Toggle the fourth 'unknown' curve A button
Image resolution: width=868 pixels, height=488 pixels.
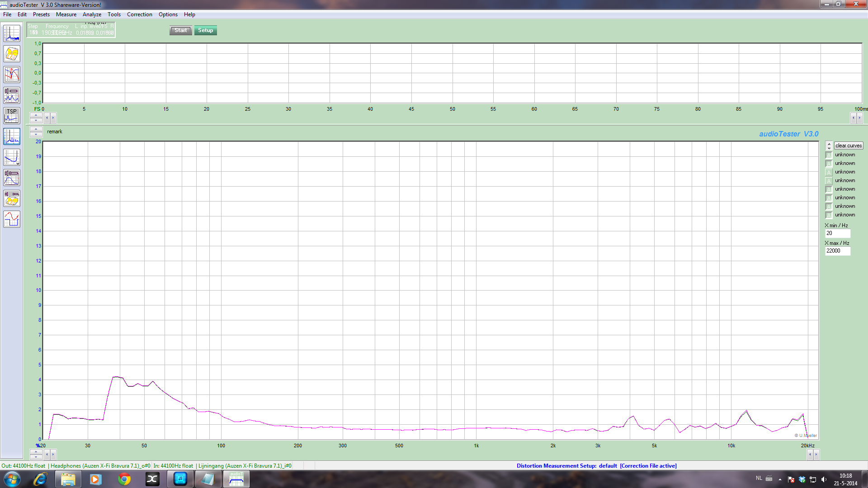coord(829,181)
